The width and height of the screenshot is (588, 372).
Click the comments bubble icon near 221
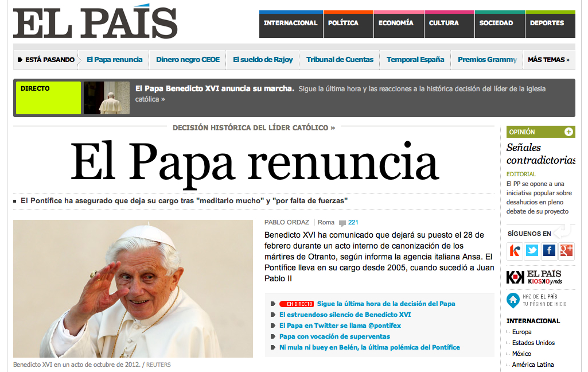[x=342, y=223]
